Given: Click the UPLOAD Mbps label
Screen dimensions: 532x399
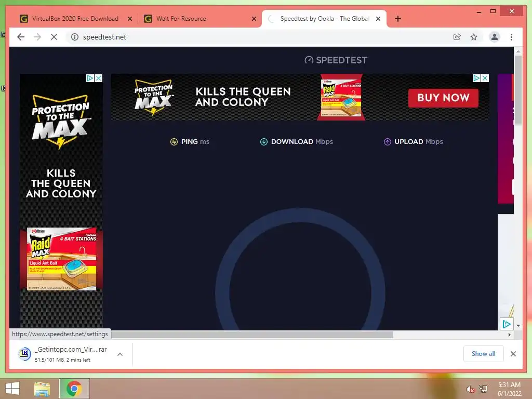Looking at the screenshot, I should [419, 141].
